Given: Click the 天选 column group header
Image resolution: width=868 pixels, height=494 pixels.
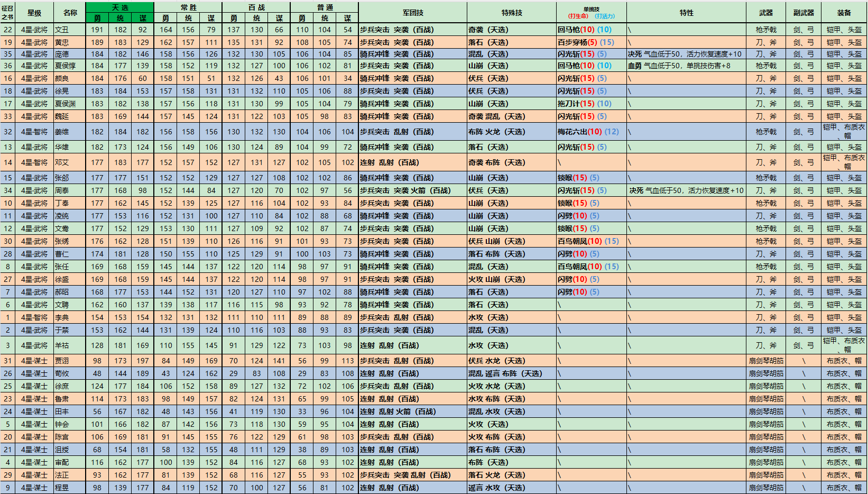Looking at the screenshot, I should (120, 7).
